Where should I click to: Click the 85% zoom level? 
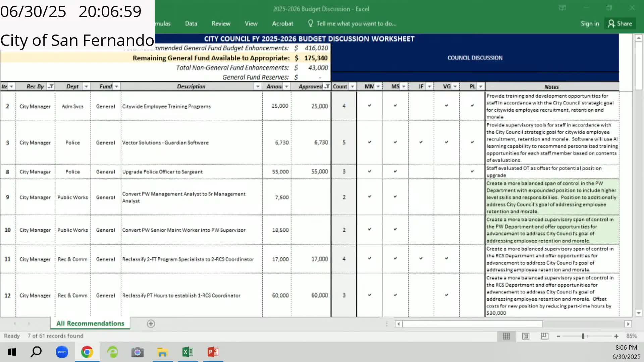click(x=631, y=336)
